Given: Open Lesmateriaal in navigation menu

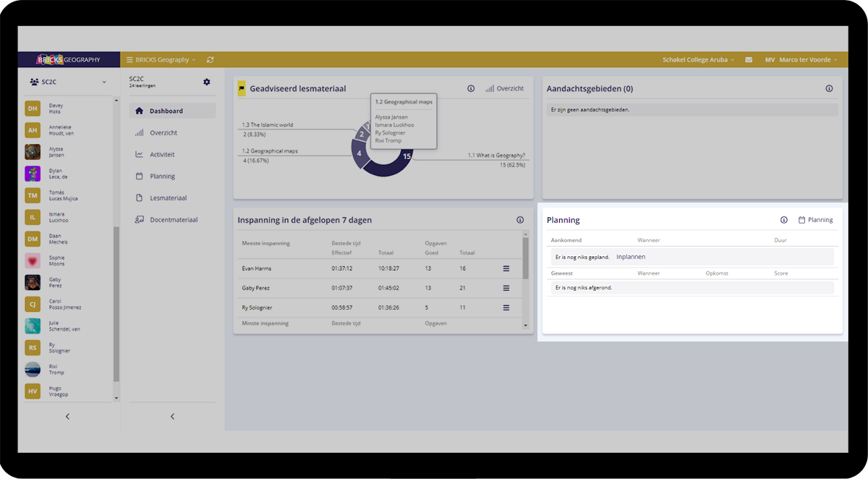Looking at the screenshot, I should click(x=168, y=198).
